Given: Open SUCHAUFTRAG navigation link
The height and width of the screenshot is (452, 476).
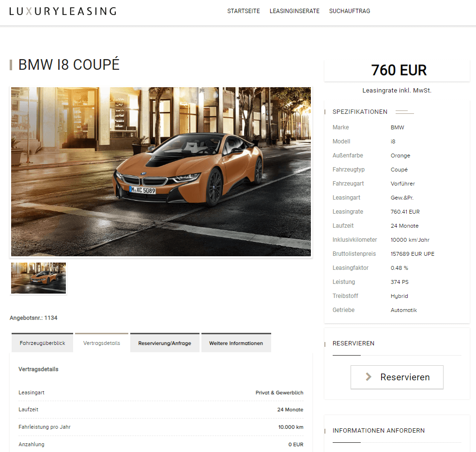Looking at the screenshot, I should (350, 11).
